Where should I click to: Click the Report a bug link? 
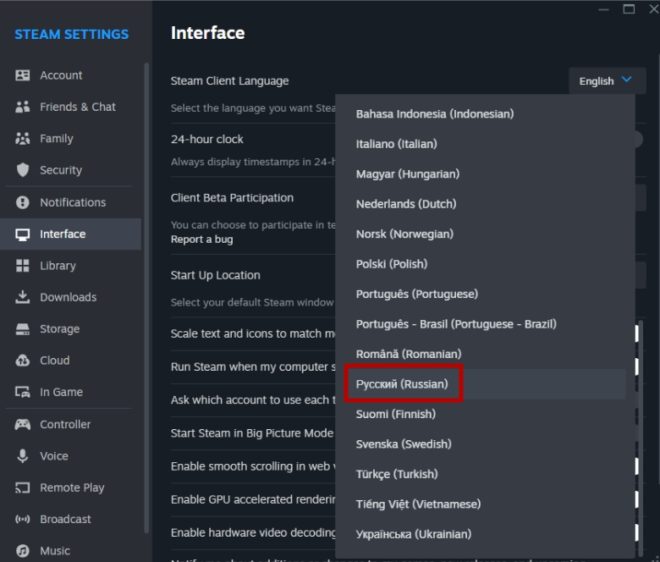[x=202, y=240]
